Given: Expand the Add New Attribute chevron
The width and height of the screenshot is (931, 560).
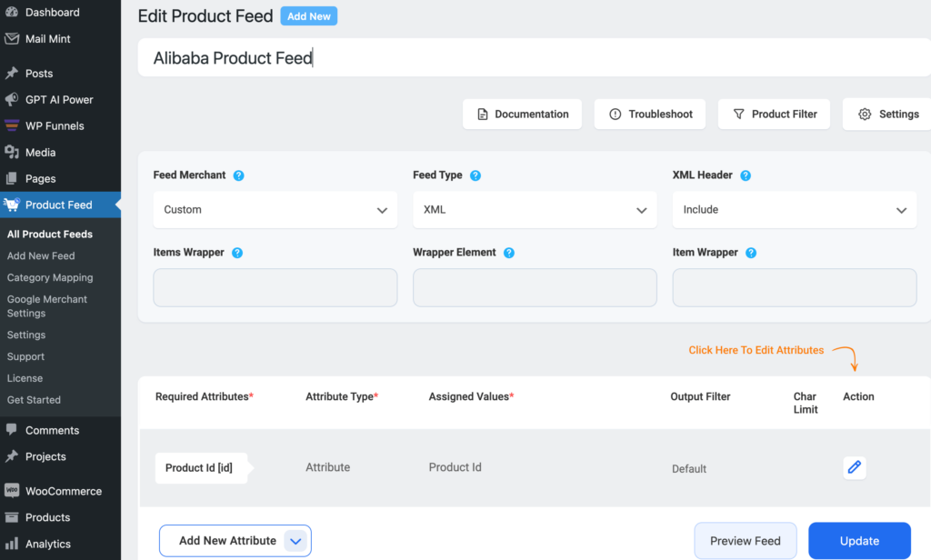Looking at the screenshot, I should 295,541.
